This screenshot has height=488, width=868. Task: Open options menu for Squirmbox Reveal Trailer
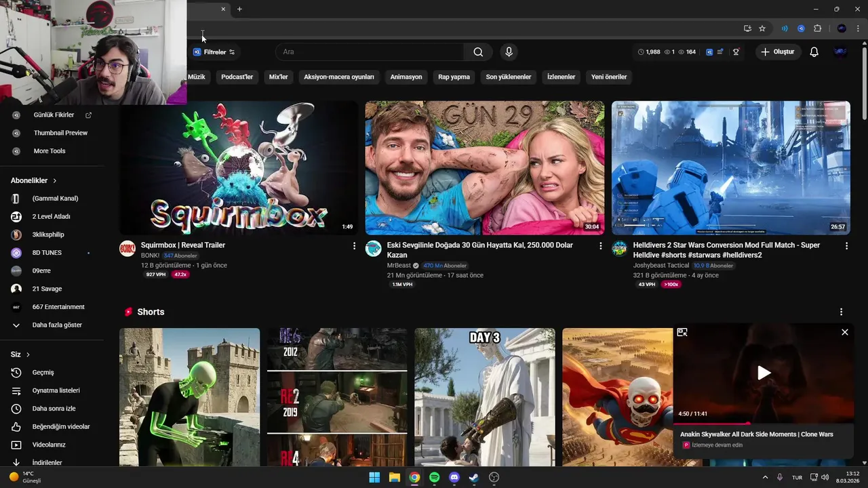[x=354, y=246]
